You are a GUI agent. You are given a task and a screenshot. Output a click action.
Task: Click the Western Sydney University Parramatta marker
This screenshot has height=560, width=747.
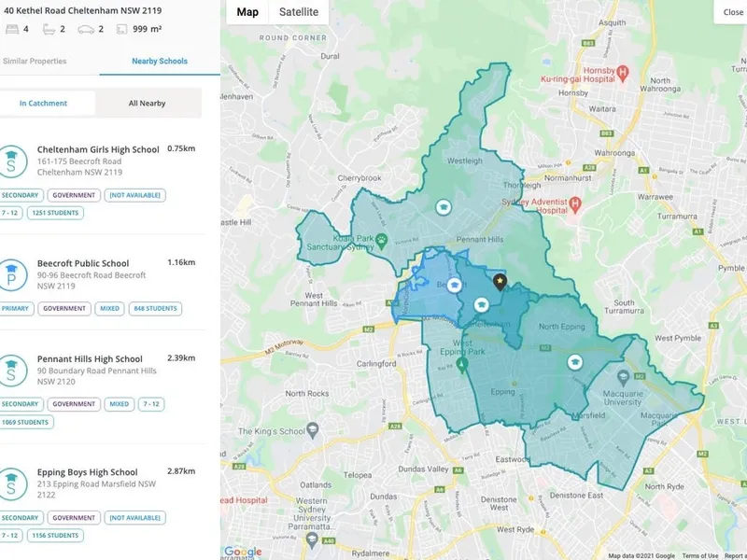(x=312, y=539)
